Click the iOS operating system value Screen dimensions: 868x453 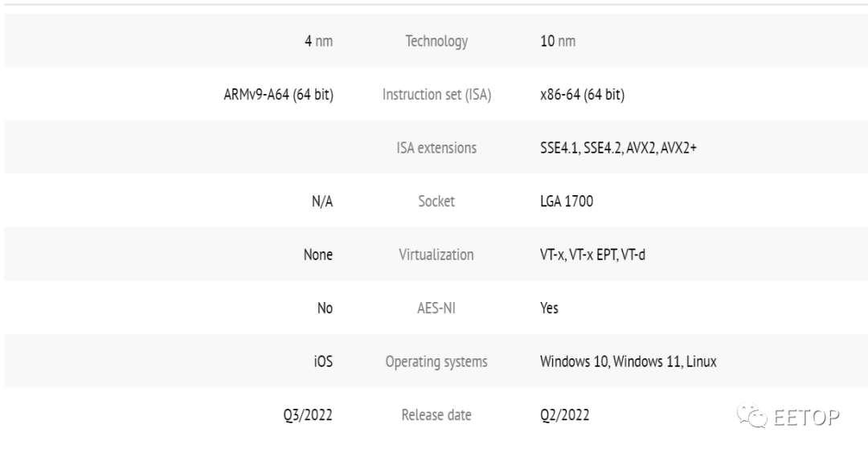tap(323, 361)
